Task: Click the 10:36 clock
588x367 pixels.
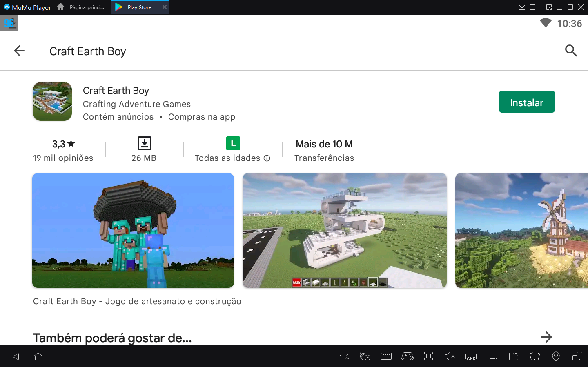Action: 570,23
